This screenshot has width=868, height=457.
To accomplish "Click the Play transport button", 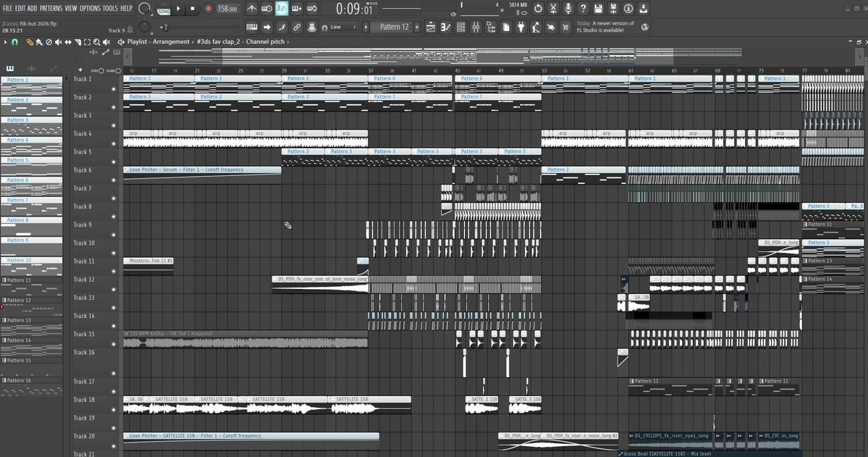I will (x=178, y=8).
